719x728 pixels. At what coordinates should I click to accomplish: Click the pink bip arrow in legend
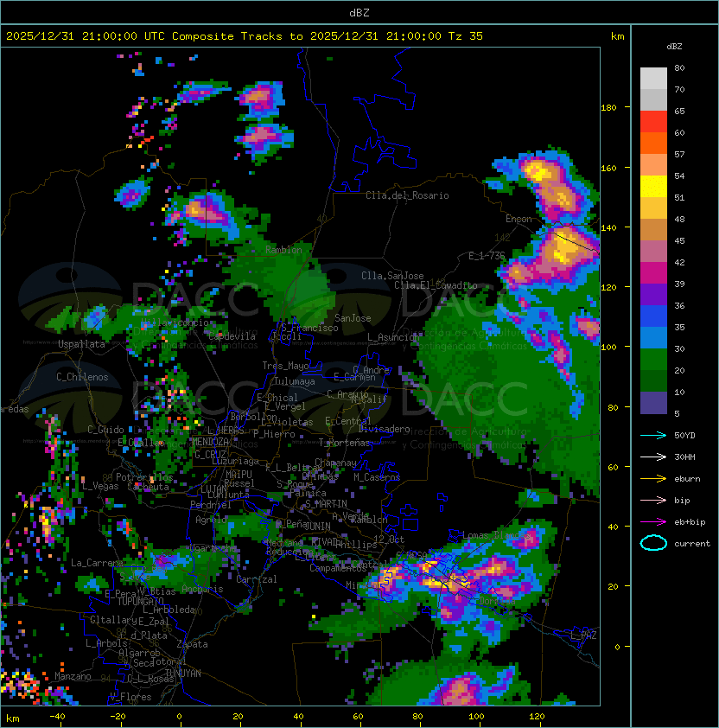pyautogui.click(x=653, y=500)
